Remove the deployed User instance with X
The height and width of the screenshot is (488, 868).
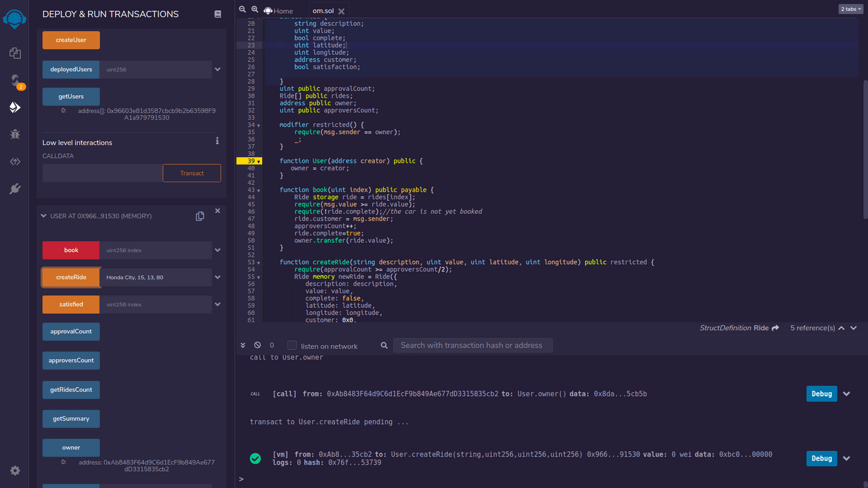[x=218, y=211]
